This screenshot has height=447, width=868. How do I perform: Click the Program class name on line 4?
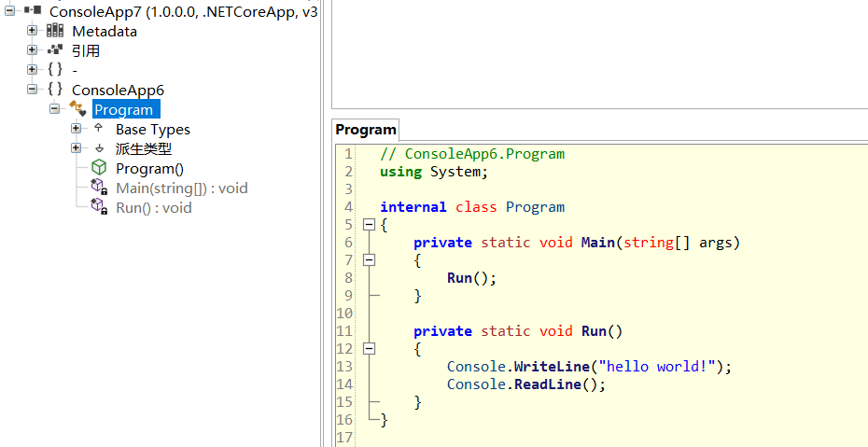pos(536,207)
